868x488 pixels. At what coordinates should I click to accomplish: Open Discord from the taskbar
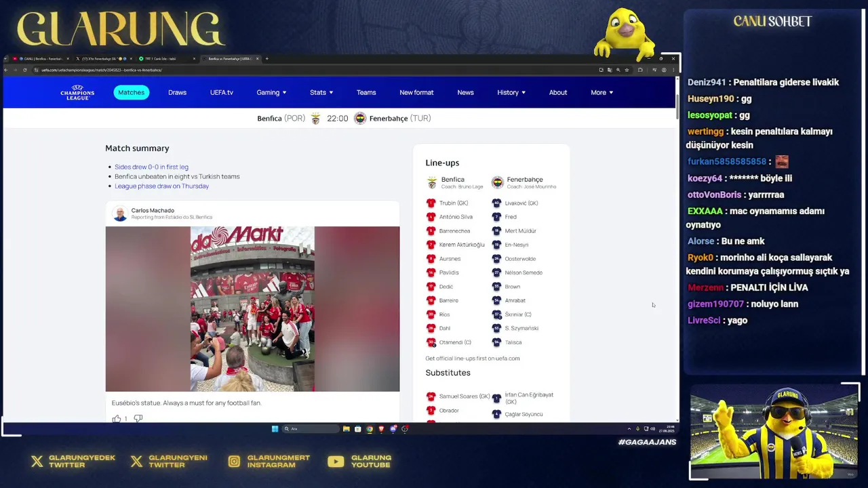click(393, 429)
